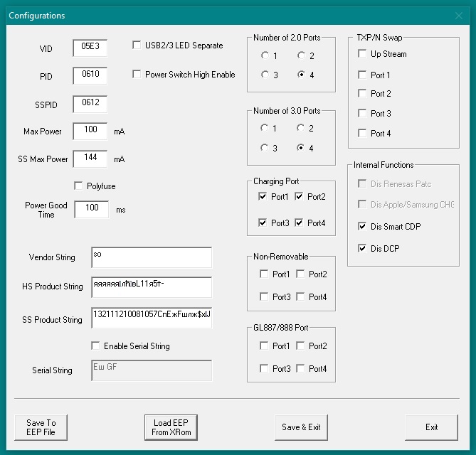
Task: Check the Polyfuse option
Action: point(78,186)
